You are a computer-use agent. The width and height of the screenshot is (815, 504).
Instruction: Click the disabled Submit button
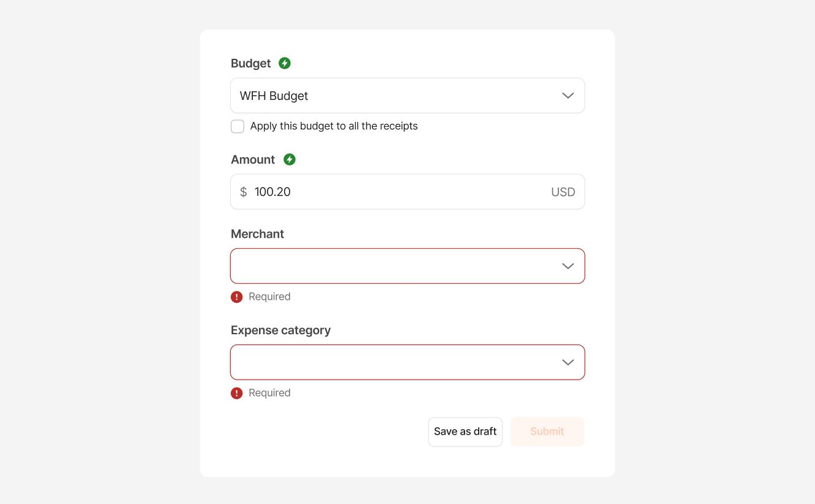[x=546, y=431]
